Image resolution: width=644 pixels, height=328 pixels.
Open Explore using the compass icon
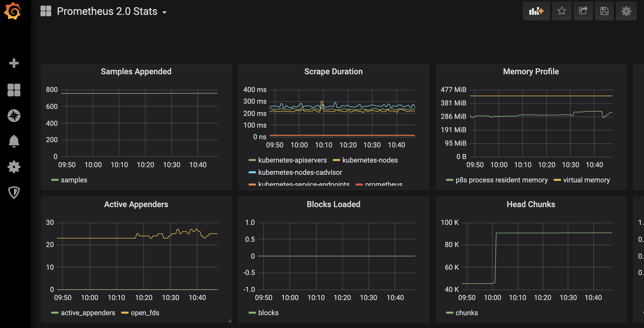point(13,115)
